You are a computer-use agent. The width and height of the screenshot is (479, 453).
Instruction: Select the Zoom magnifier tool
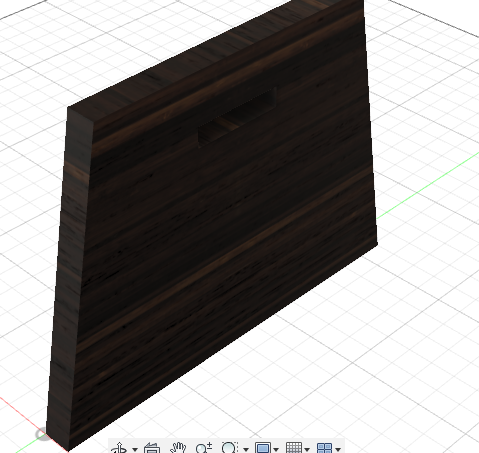204,448
